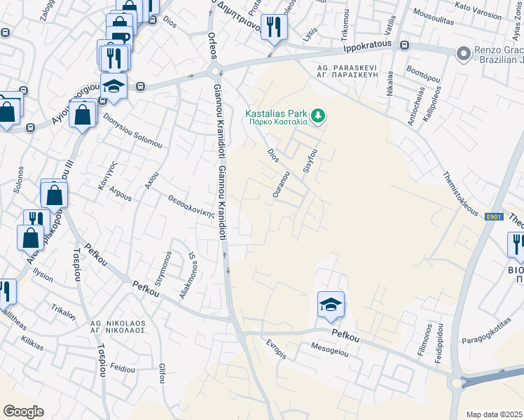Click the shopping bag marker above Pefkou street

(x=54, y=196)
